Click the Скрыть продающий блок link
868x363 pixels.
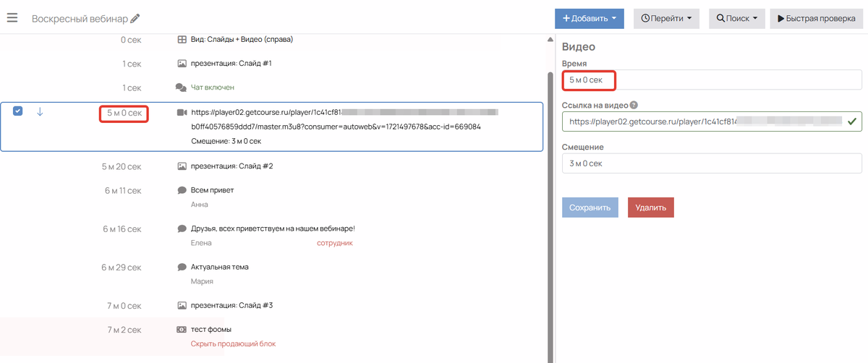pos(233,343)
